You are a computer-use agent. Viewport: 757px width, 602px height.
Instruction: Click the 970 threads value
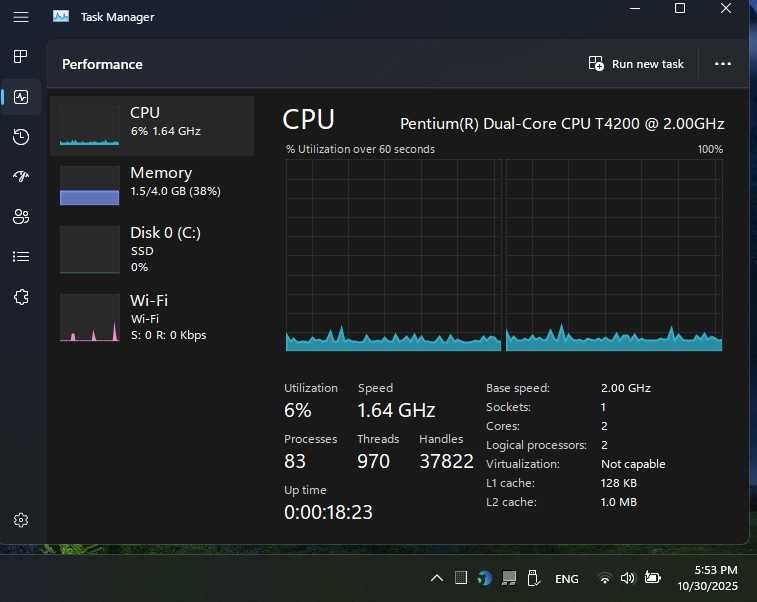click(373, 461)
